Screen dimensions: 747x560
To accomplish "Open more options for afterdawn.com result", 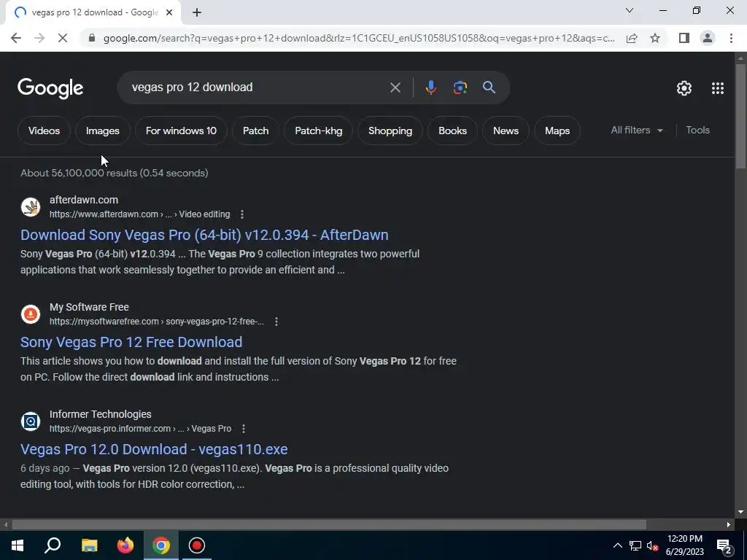I will [x=242, y=214].
